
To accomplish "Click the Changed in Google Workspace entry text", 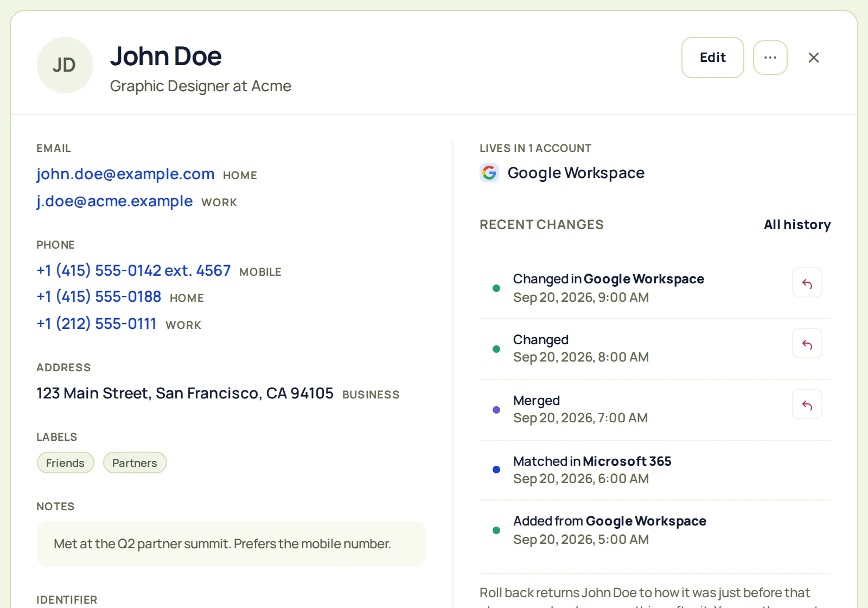I will [x=609, y=279].
